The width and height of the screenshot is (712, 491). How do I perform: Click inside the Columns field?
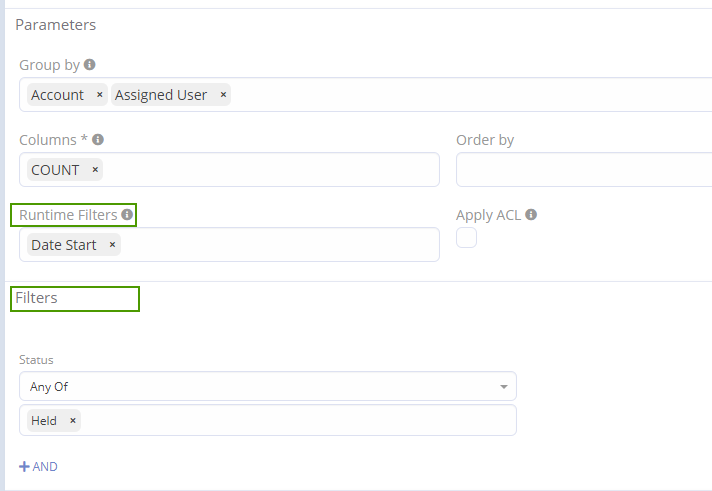coord(270,170)
